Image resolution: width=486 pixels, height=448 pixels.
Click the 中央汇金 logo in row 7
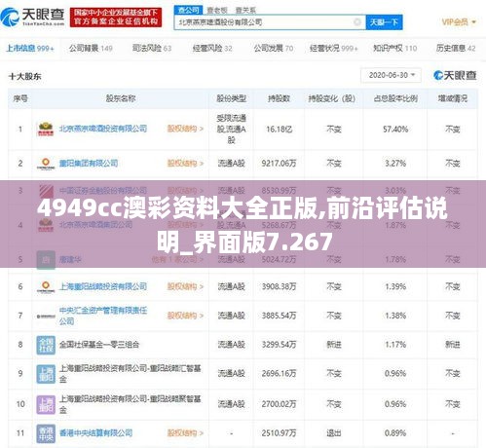[46, 316]
